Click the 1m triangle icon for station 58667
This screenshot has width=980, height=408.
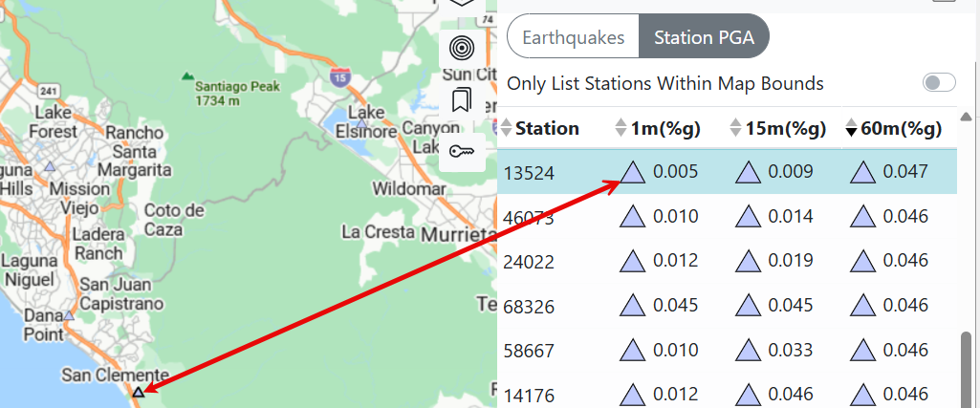632,351
